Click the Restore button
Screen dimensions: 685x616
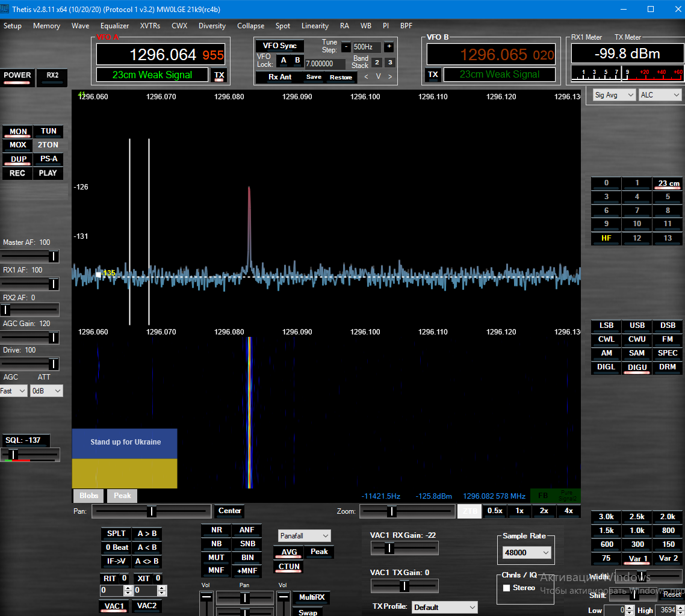(x=341, y=77)
